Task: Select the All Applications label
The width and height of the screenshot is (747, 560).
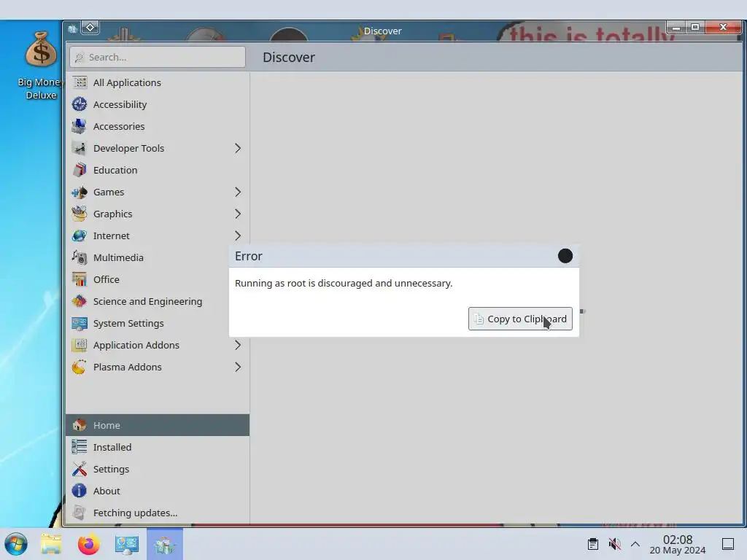Action: point(127,83)
